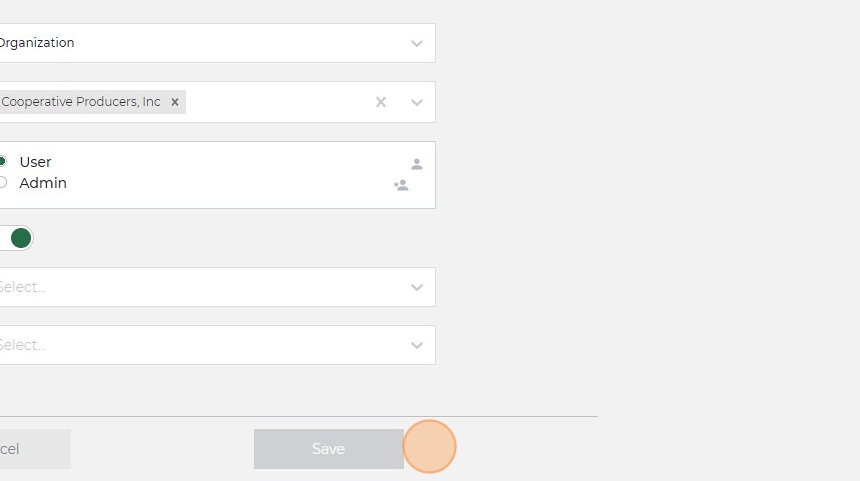The width and height of the screenshot is (860, 481).
Task: Click the Organization field text
Action: [x=36, y=43]
